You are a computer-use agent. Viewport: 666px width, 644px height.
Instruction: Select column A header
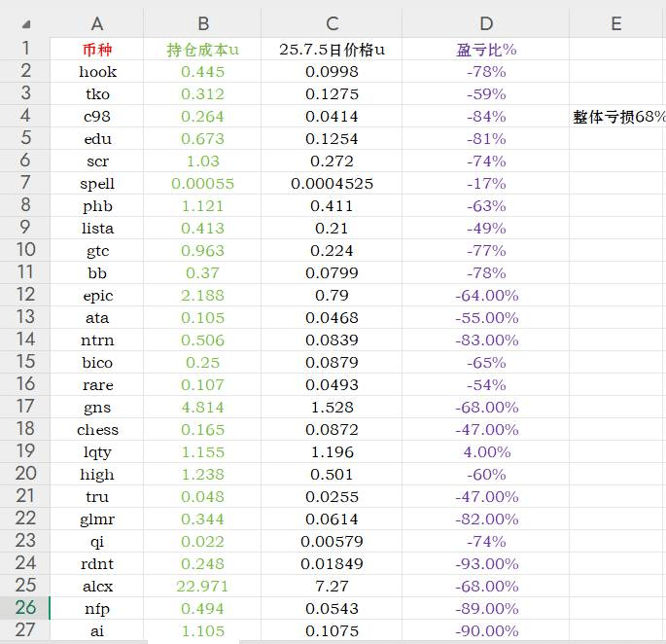tap(97, 23)
